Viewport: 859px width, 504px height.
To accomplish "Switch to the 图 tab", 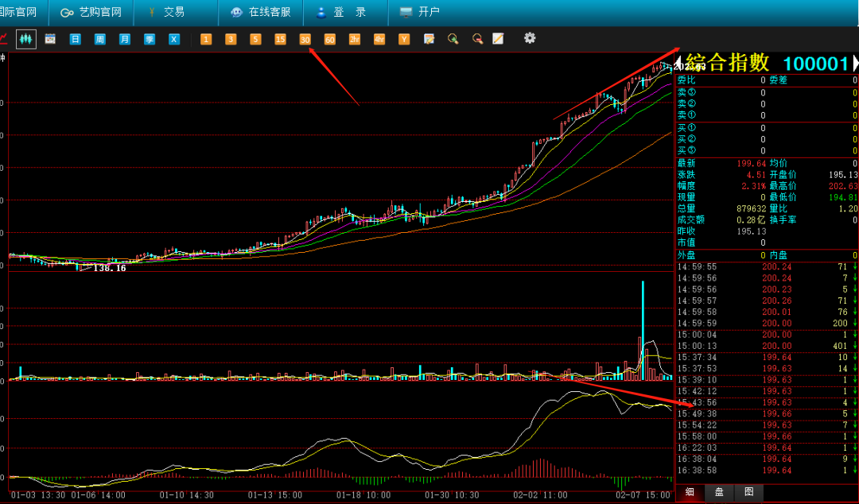I will 748,492.
